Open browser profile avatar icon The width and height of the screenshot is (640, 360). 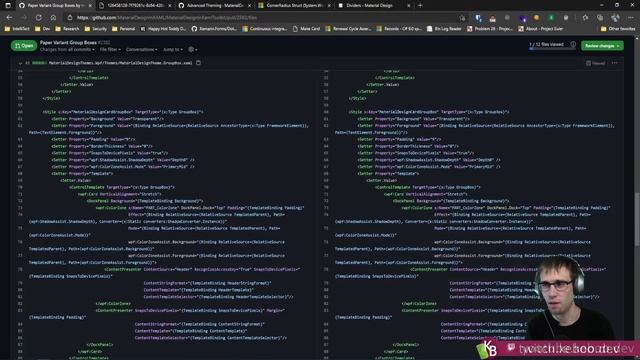click(615, 18)
